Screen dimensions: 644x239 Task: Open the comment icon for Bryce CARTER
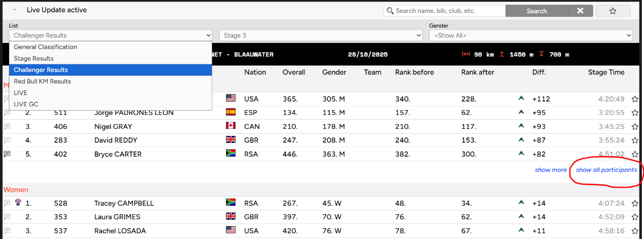coord(8,154)
